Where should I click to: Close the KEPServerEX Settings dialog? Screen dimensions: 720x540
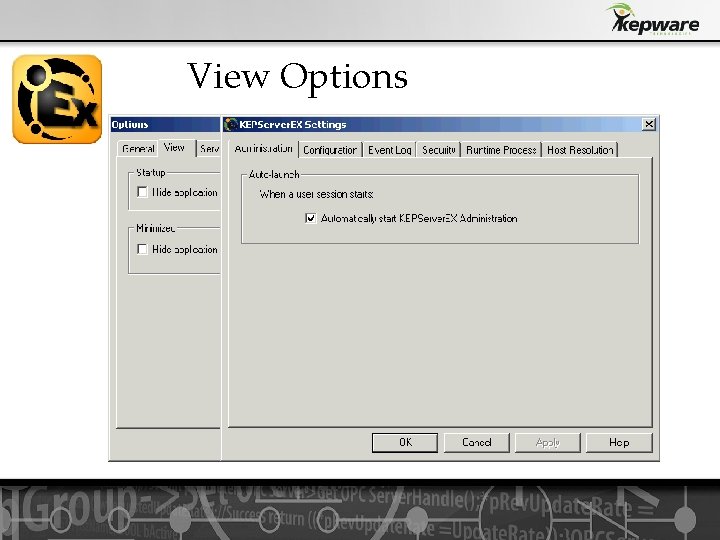click(649, 124)
